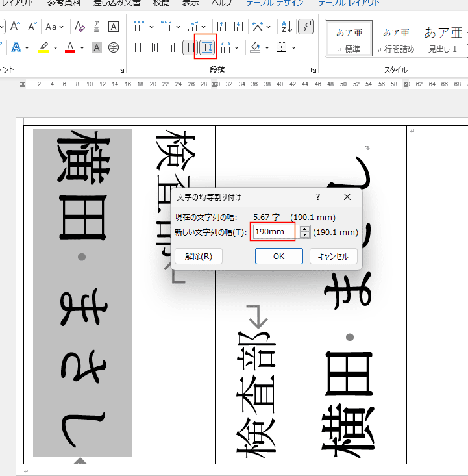Click the multilevel list icon
Screen dimensions: 468x476
point(193,27)
